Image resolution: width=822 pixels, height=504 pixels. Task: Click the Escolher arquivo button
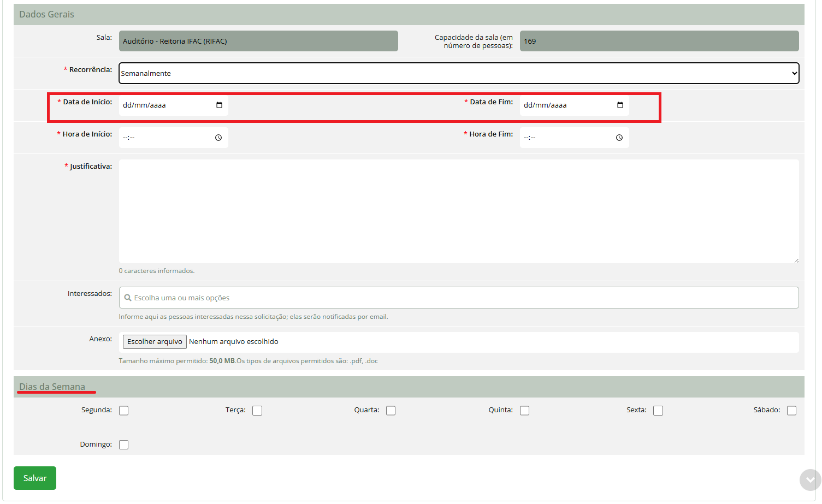[155, 341]
